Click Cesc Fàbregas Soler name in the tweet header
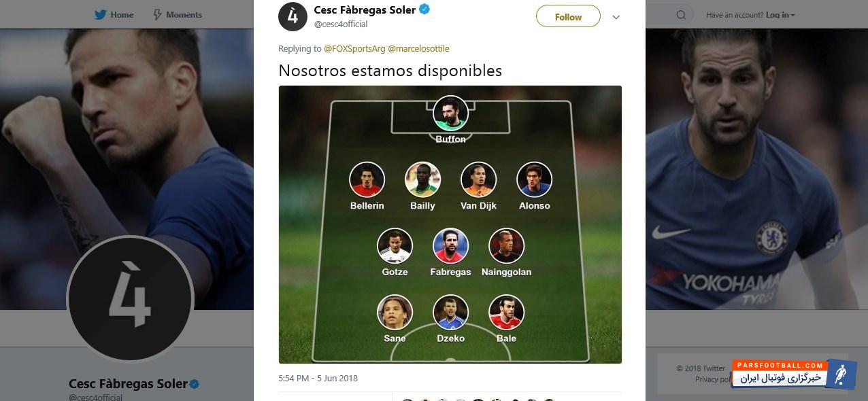Screen dimensions: 868x401 point(364,10)
